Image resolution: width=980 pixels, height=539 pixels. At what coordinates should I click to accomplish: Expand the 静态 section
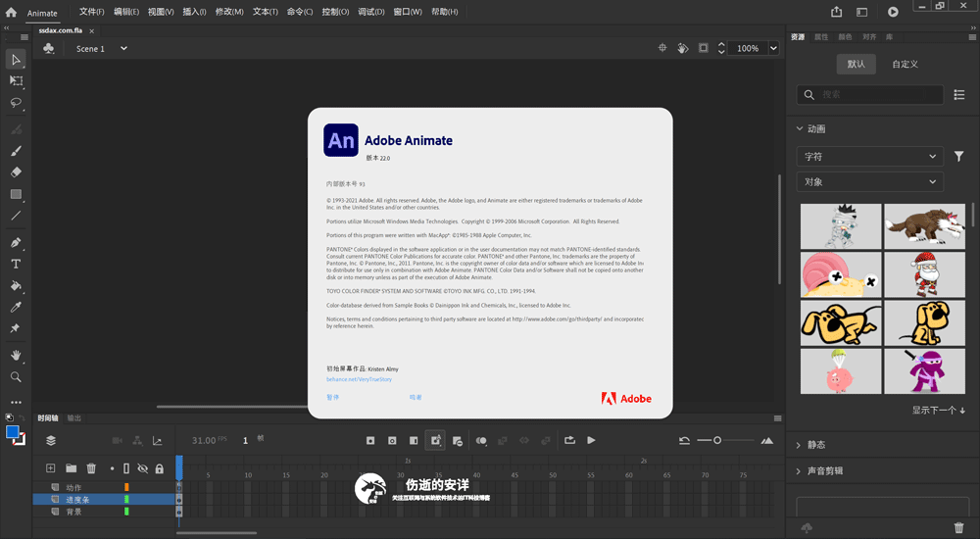click(x=799, y=445)
